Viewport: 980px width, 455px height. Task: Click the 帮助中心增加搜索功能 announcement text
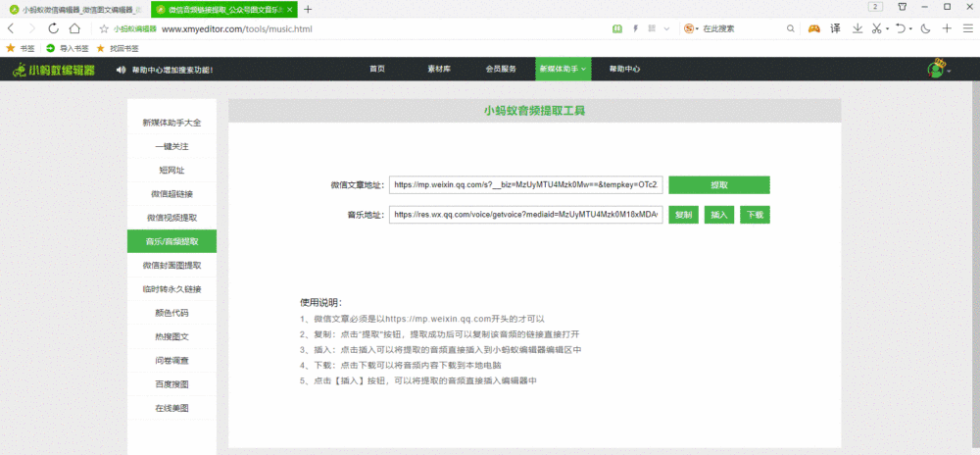tap(172, 70)
